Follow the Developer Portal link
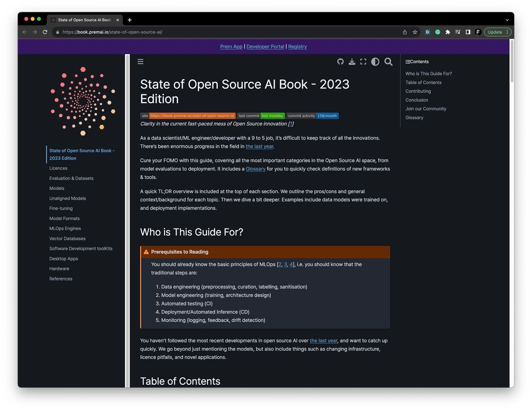 click(x=265, y=47)
